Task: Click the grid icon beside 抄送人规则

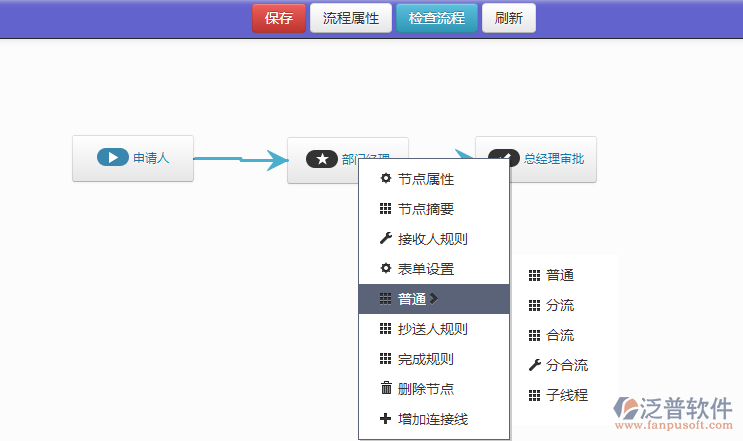Action: (x=386, y=328)
